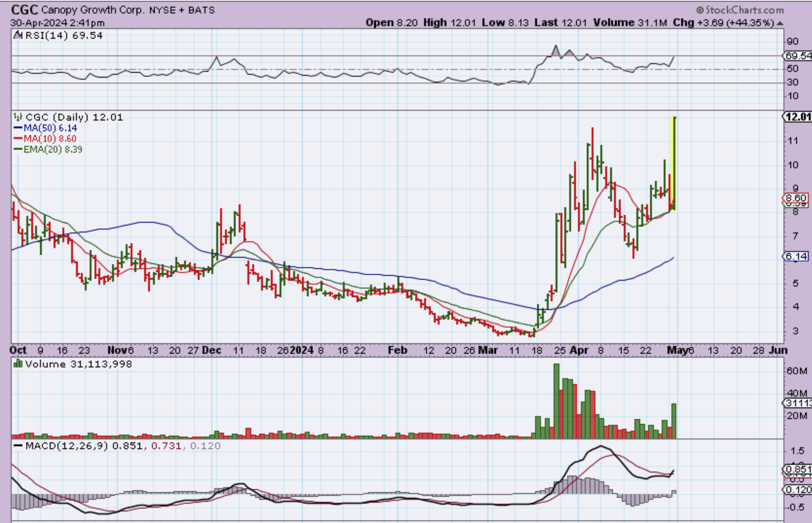Click the Volume histogram icon
Image resolution: width=812 pixels, height=523 pixels.
18,364
